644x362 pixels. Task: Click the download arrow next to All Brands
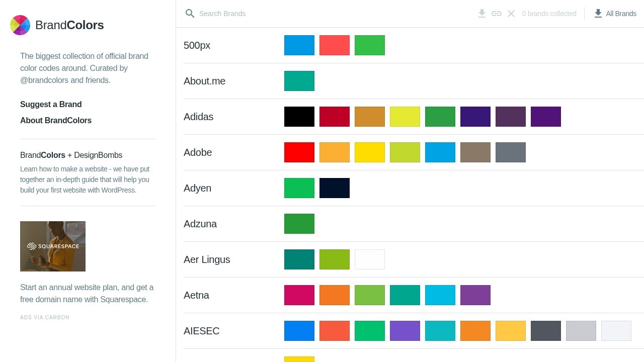598,14
